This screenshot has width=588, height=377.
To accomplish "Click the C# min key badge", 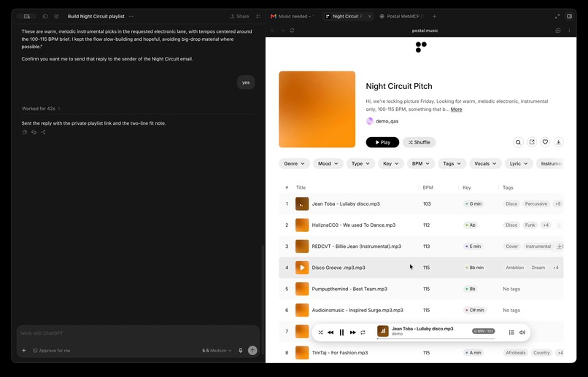I will (474, 311).
